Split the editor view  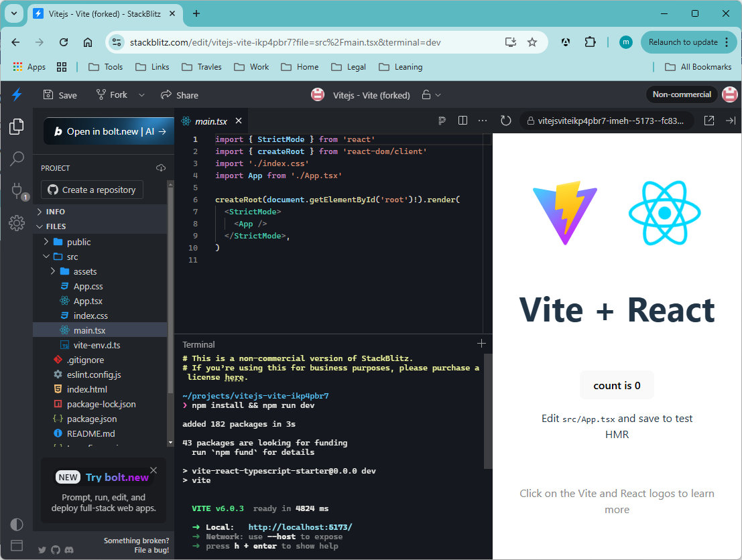point(462,121)
